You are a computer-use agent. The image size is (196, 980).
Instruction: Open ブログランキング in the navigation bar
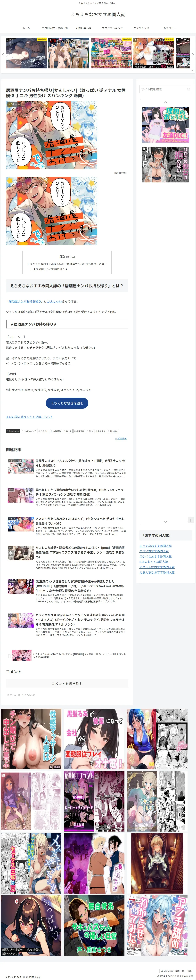coord(112,28)
